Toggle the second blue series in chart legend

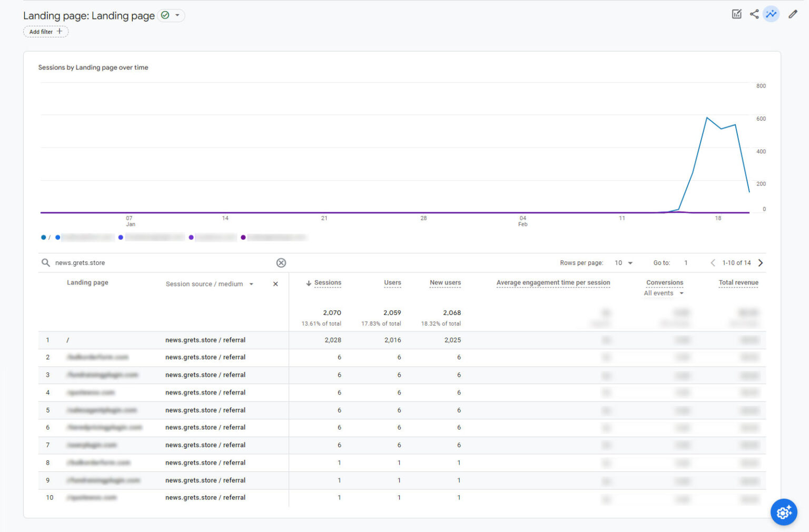coord(58,237)
